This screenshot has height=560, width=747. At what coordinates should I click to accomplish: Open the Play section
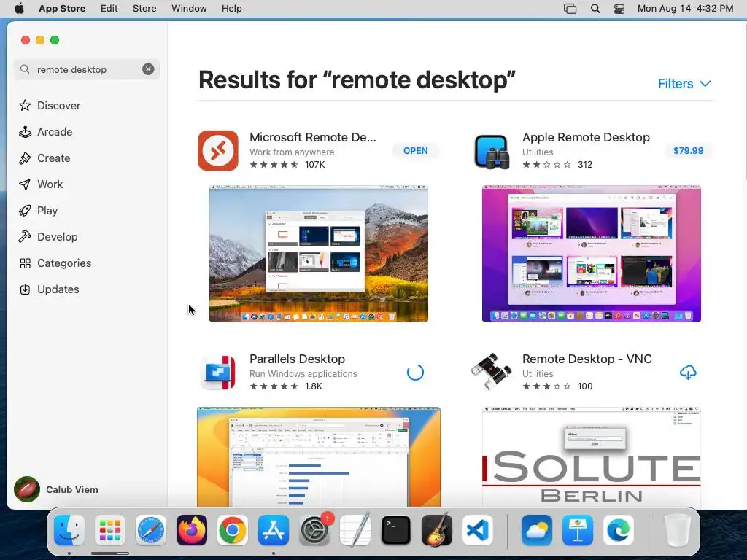[x=38, y=210]
